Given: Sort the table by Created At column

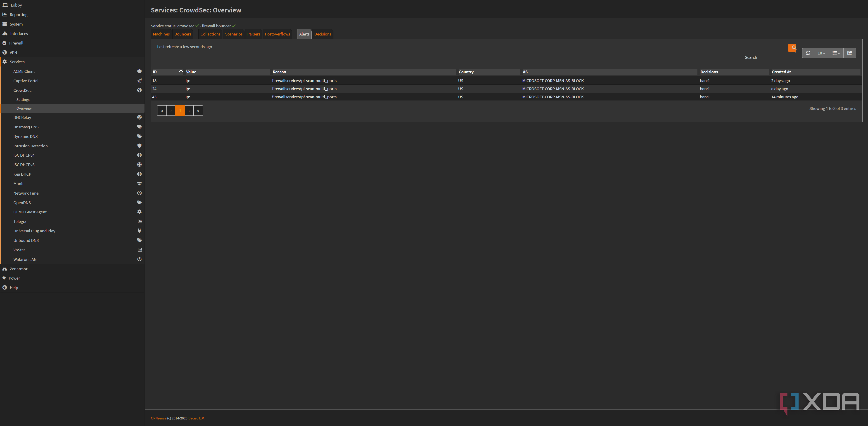Looking at the screenshot, I should pos(816,72).
